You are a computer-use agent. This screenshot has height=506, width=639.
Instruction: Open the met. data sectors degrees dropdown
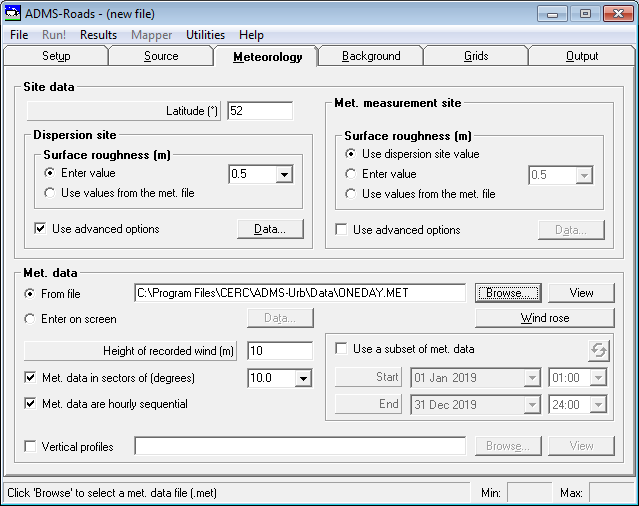(303, 378)
